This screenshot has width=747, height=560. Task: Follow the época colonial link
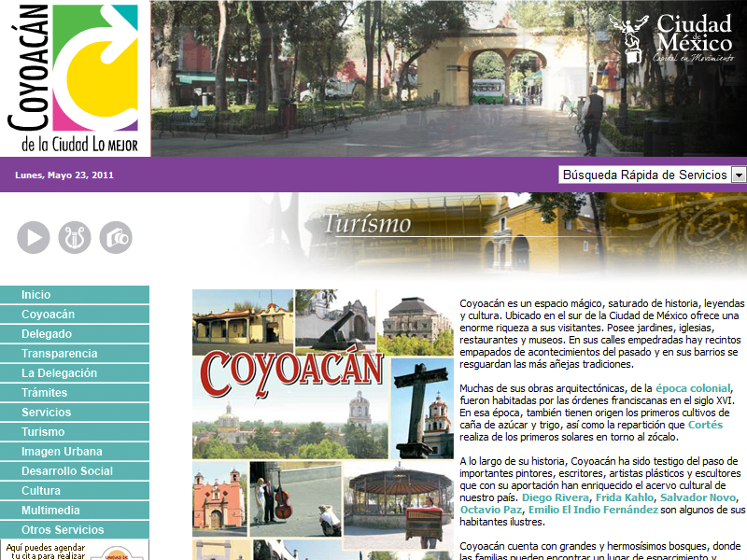693,387
